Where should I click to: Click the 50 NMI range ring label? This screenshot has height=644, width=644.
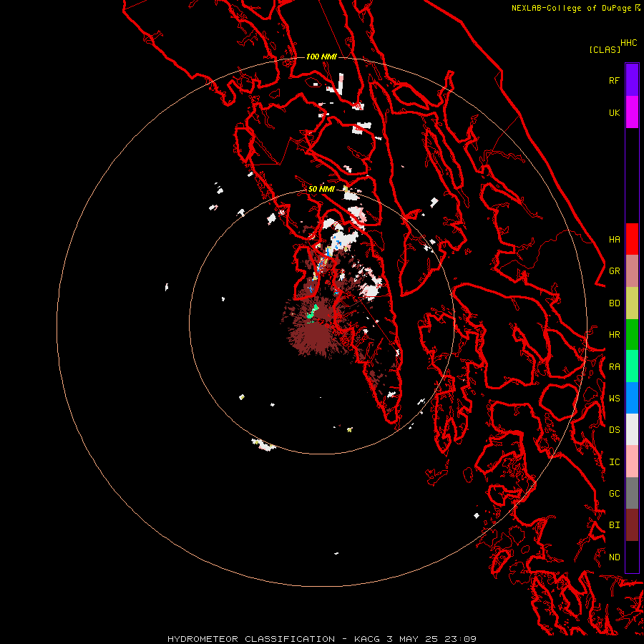[x=321, y=189]
